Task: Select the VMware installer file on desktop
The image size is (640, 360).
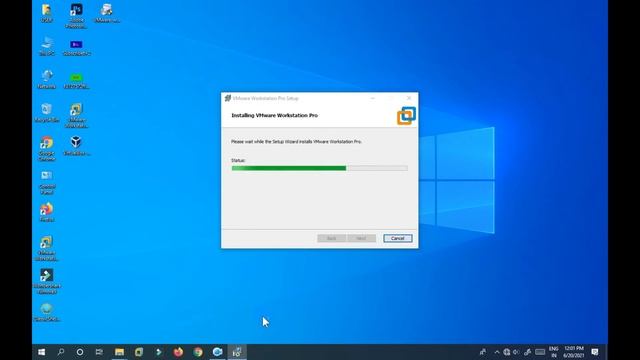Action: (x=107, y=13)
